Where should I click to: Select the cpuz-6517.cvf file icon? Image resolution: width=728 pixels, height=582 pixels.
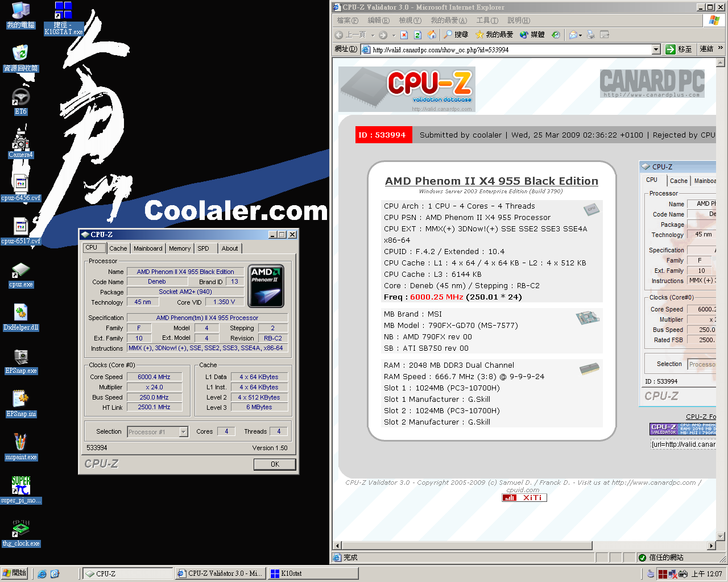(x=21, y=231)
